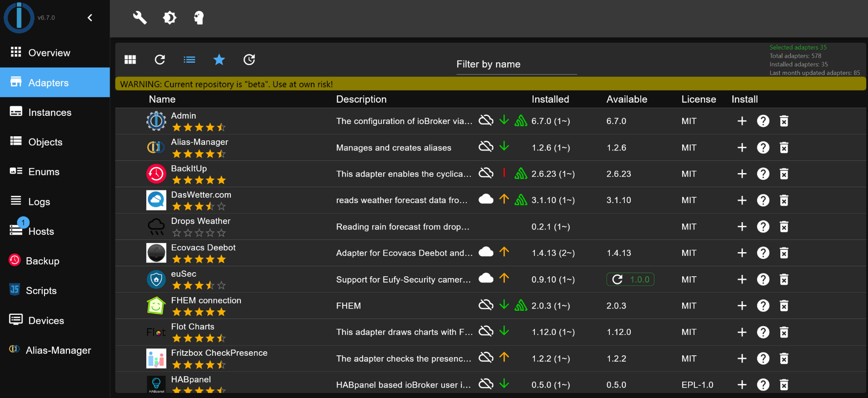Add an Admin adapter instance

[x=742, y=121]
